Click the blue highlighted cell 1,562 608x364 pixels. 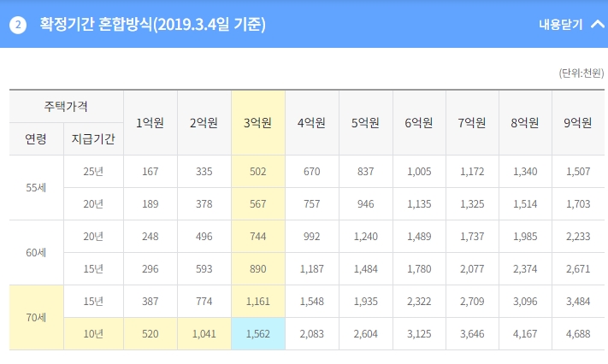click(258, 334)
